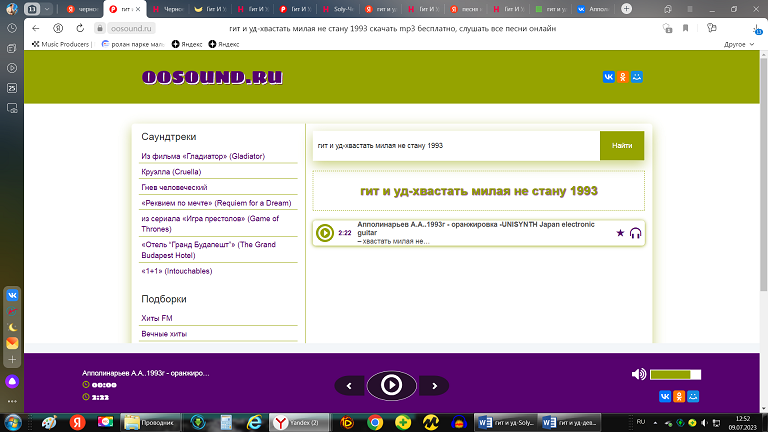This screenshot has height=432, width=768.
Task: Open a new browser tab
Action: pyautogui.click(x=626, y=9)
